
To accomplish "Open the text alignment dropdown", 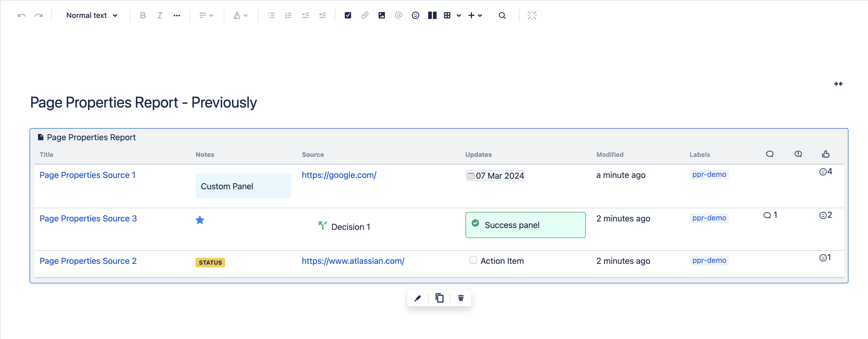I will [x=206, y=16].
